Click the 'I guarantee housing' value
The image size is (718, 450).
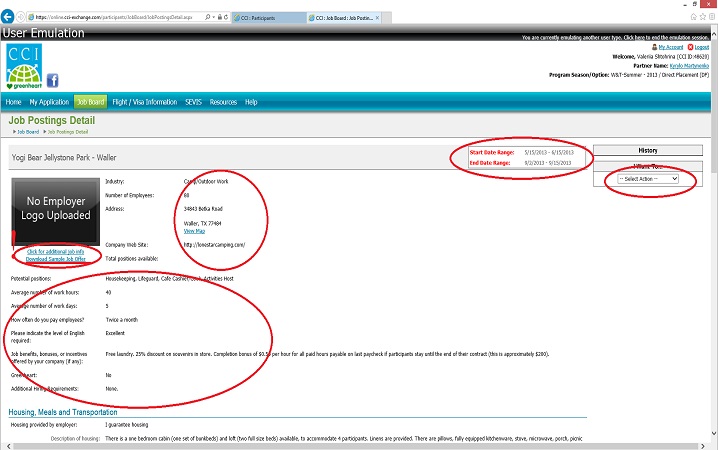[127, 425]
